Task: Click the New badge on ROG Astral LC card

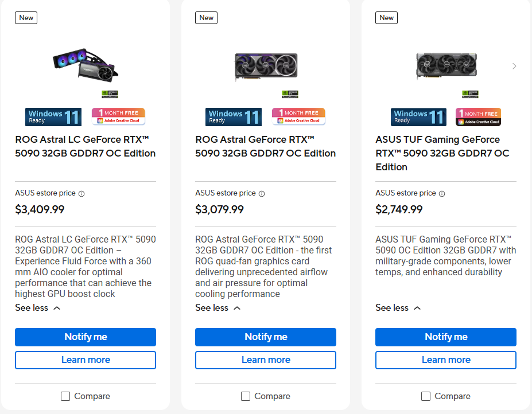Action: (26, 18)
